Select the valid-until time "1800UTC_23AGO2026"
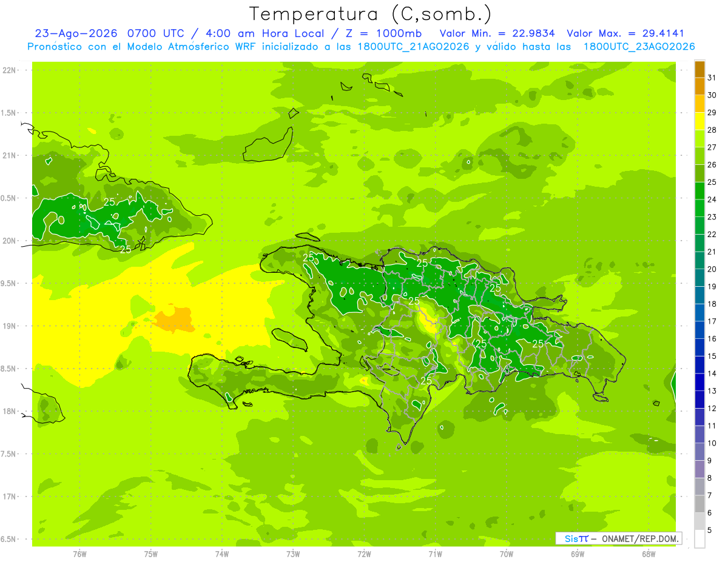The width and height of the screenshot is (728, 562). coord(639,47)
